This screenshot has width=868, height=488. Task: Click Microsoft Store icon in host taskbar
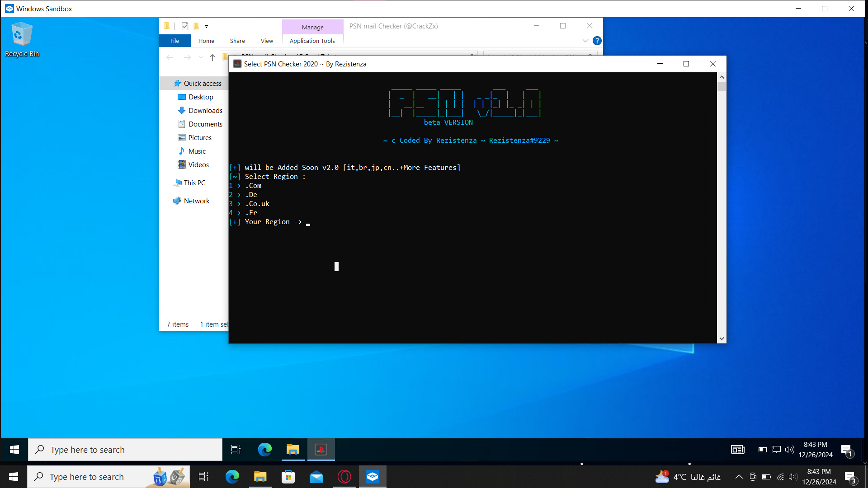coord(288,477)
